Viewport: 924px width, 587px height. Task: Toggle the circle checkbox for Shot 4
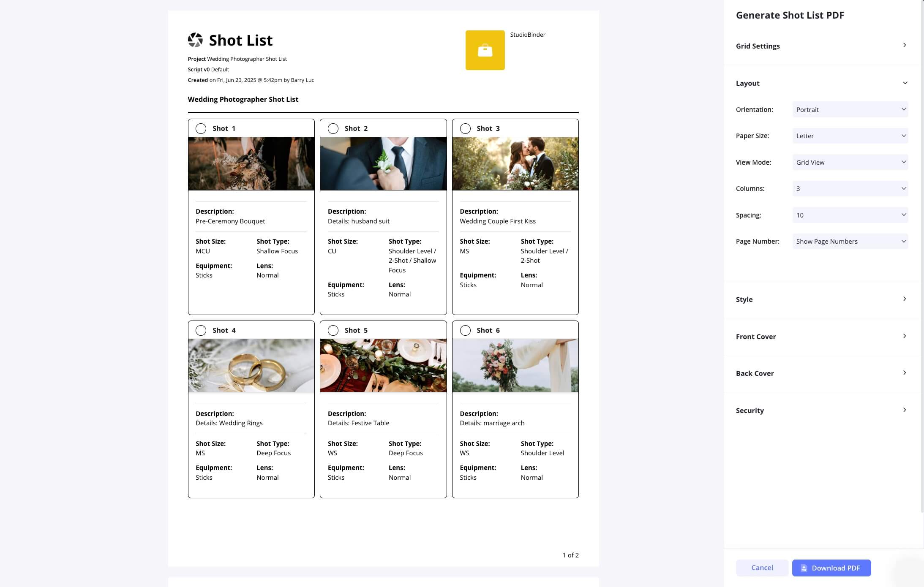pyautogui.click(x=201, y=330)
